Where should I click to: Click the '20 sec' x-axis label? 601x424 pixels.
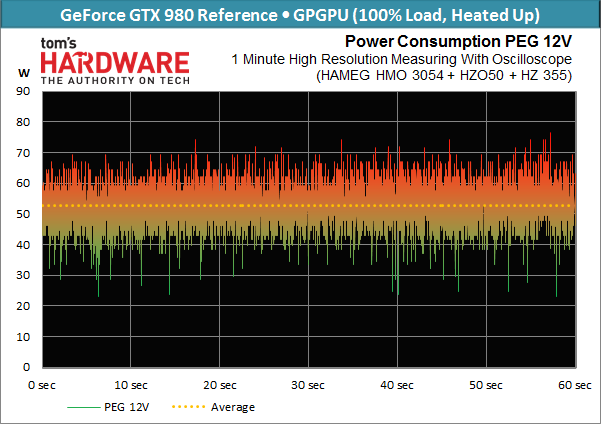(220, 385)
